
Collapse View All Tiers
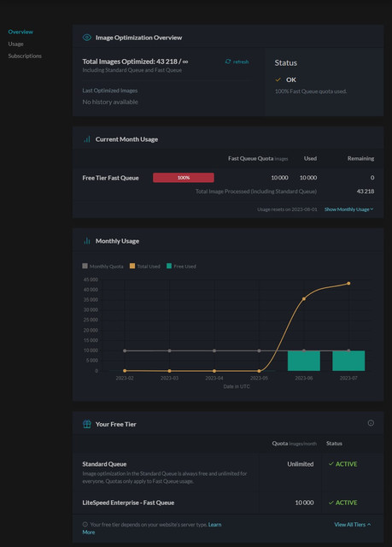click(352, 524)
